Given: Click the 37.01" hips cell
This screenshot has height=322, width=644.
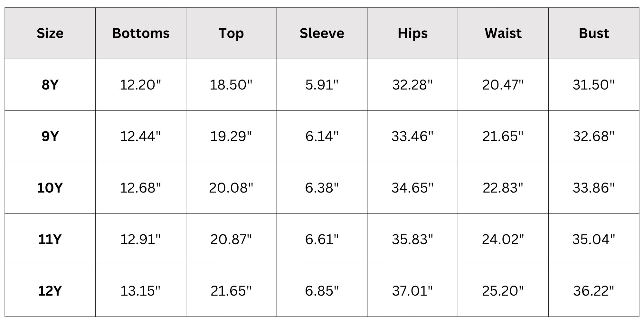Looking at the screenshot, I should coord(412,291).
